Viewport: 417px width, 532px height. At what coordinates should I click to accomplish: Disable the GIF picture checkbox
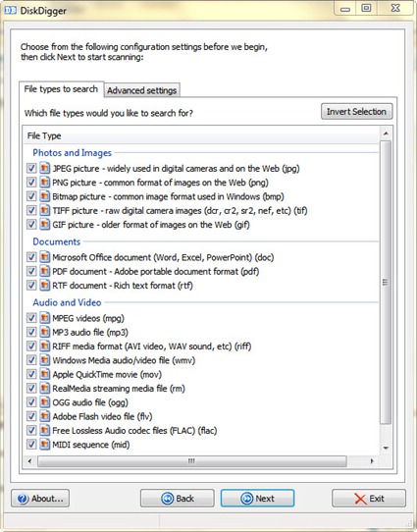click(31, 224)
